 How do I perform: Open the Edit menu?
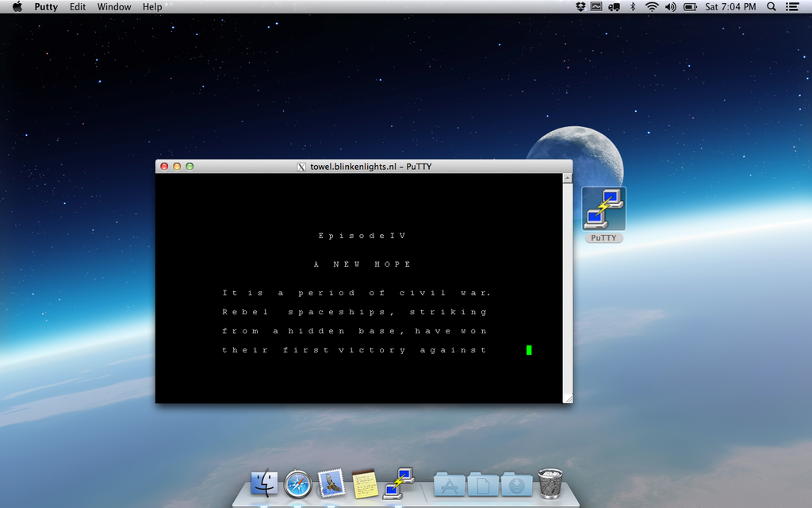(78, 6)
